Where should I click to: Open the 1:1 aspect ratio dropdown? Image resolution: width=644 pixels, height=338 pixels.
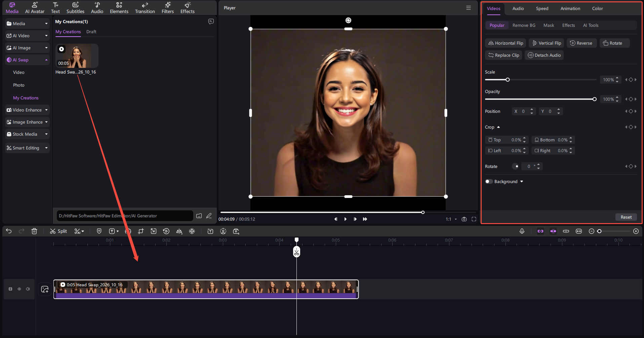(x=451, y=219)
